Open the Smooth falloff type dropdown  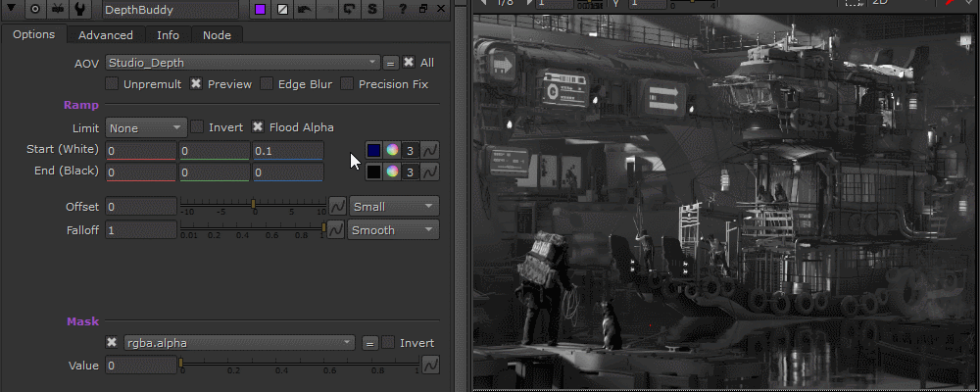pyautogui.click(x=394, y=230)
